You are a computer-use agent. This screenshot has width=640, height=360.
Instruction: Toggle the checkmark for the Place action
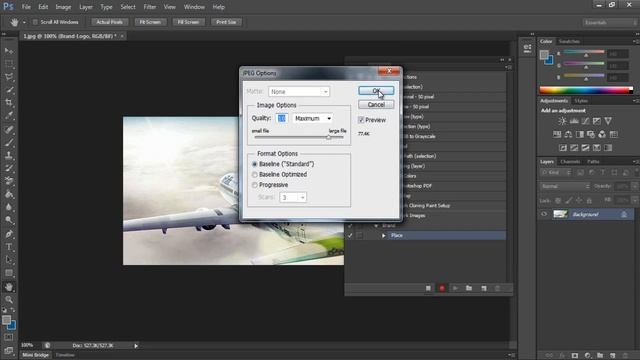[x=350, y=236]
